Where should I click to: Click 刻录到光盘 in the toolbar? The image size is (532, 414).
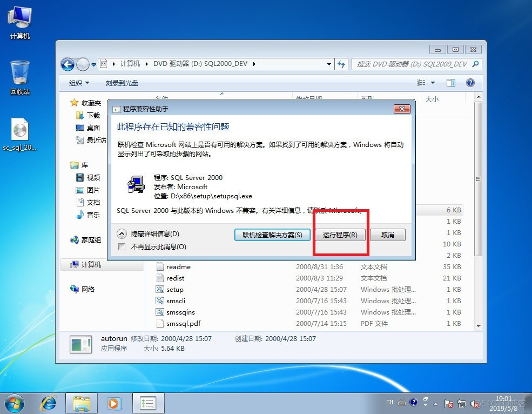[x=122, y=83]
